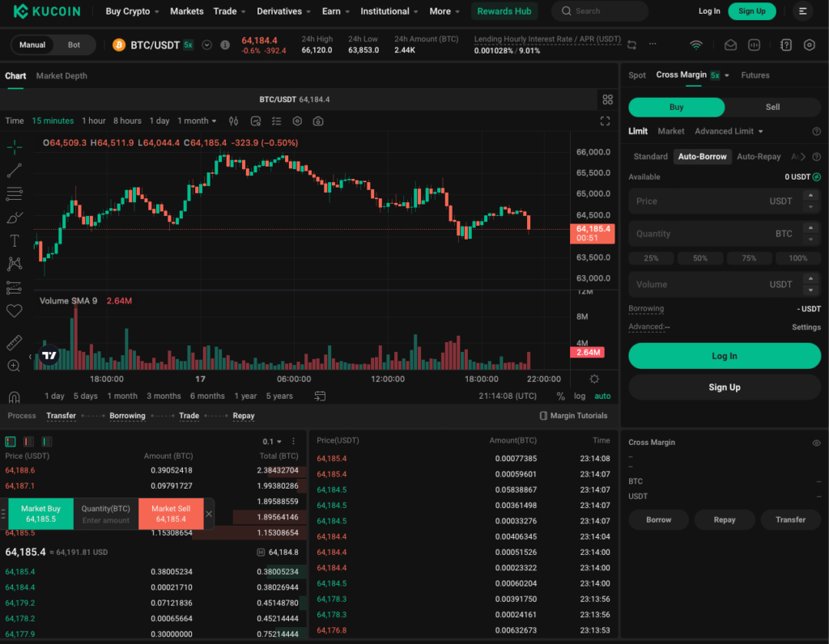
Task: Select the crosshair cursor tool
Action: pyautogui.click(x=15, y=147)
